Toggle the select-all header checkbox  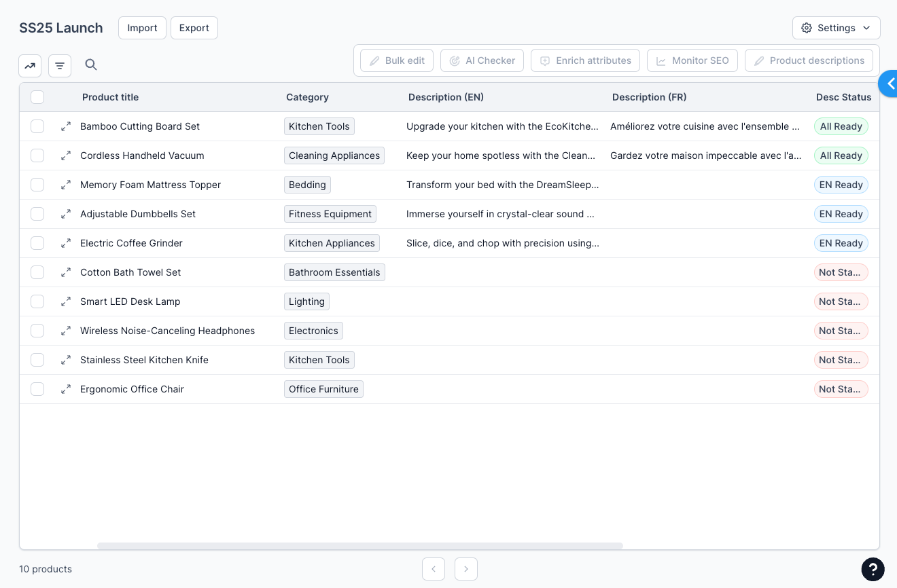[37, 97]
